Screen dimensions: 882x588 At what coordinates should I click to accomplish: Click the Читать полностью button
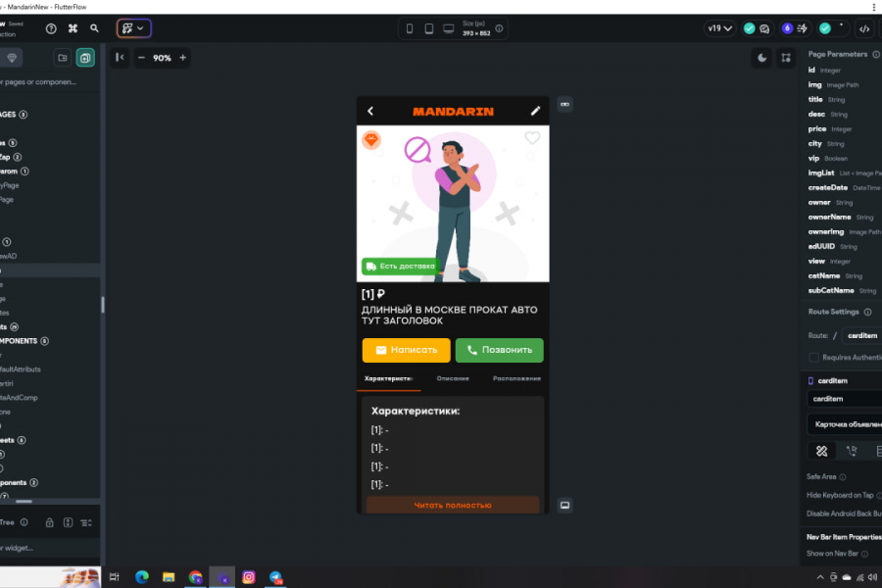[453, 506]
